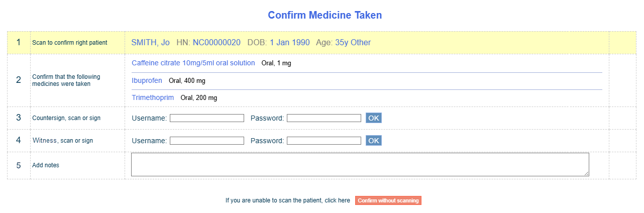This screenshot has height=213, width=644.
Task: Click OK in the Countersign row
Action: [x=374, y=118]
